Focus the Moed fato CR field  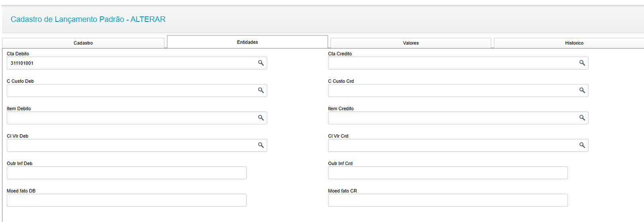pos(448,200)
